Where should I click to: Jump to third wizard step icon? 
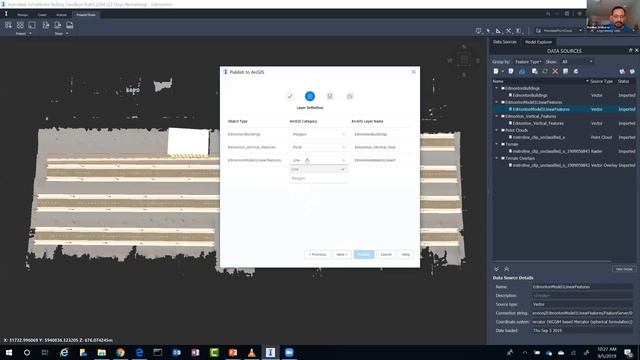click(x=330, y=96)
